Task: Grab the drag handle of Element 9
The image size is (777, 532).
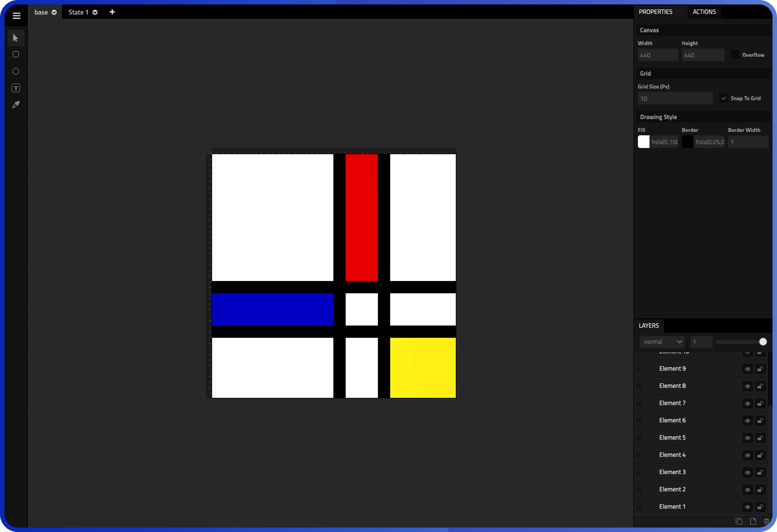Action: coord(639,369)
